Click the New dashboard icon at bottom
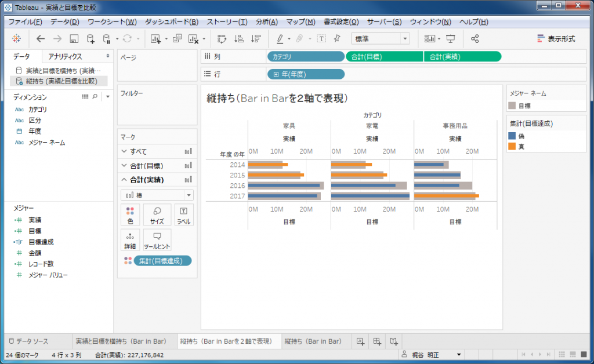The height and width of the screenshot is (364, 594). [x=377, y=341]
